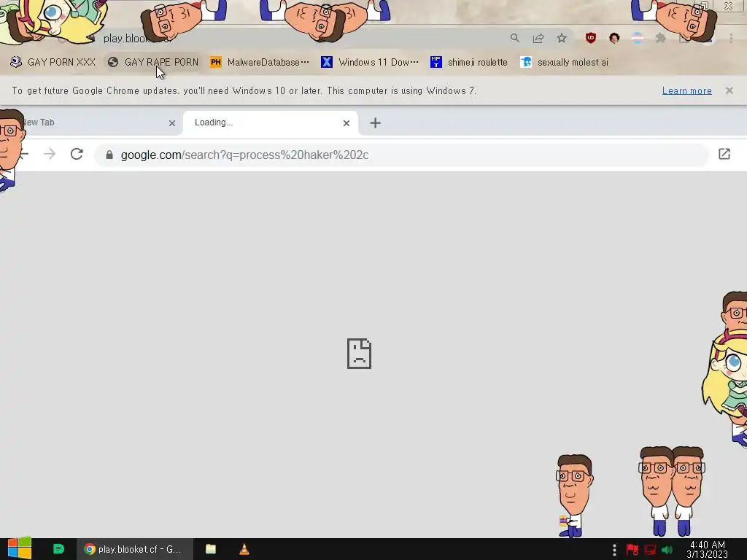Click the red monitor tray icon
747x560 pixels.
click(650, 550)
